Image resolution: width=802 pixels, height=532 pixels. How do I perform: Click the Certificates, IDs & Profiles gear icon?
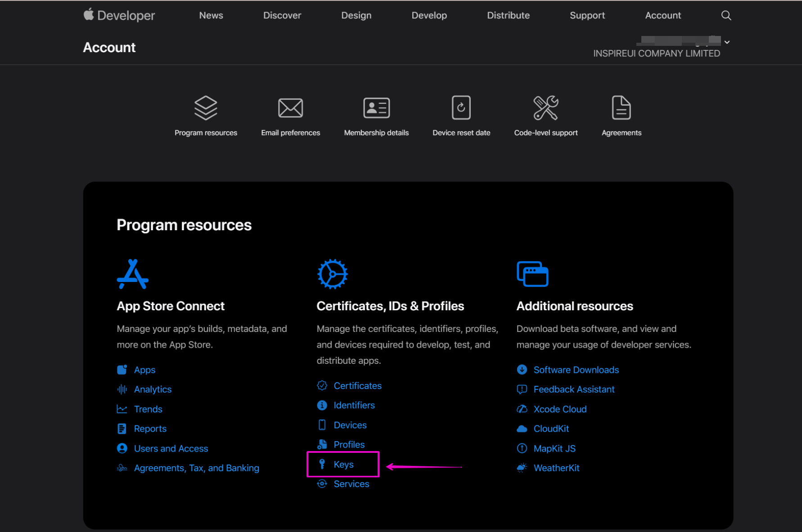point(333,274)
